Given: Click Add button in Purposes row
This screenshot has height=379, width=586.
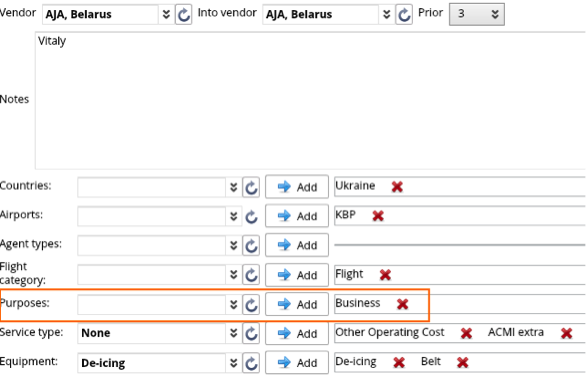Looking at the screenshot, I should click(297, 304).
